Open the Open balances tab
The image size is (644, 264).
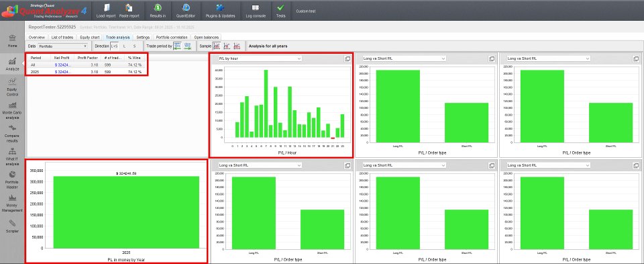click(x=207, y=38)
